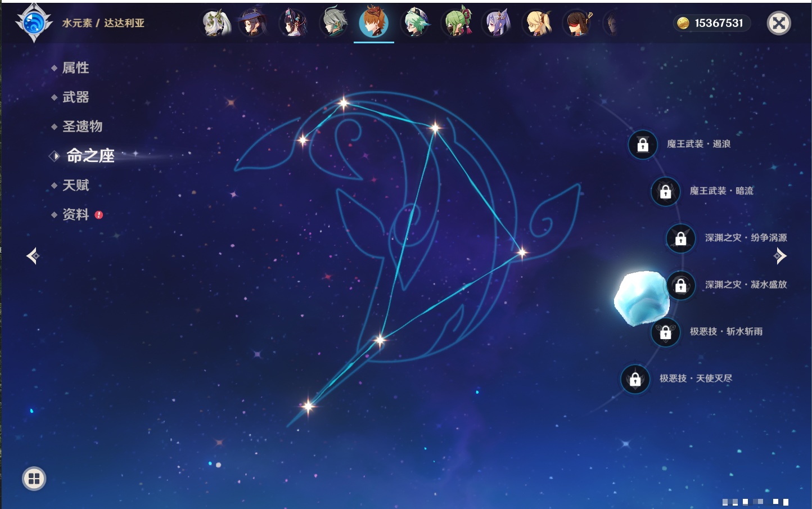This screenshot has width=812, height=509.
Task: Select locked node for 深渊之灾・纷争涡源
Action: point(680,238)
